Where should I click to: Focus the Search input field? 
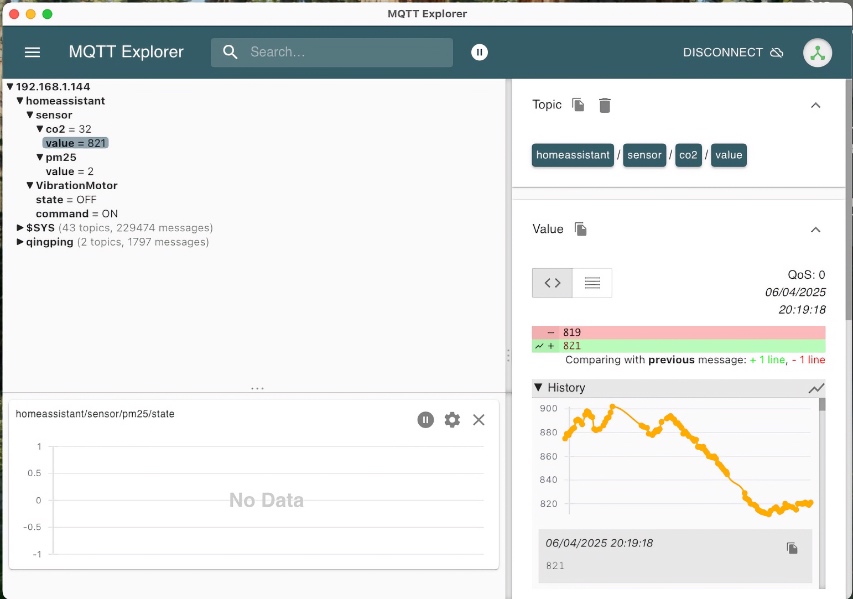pos(348,52)
